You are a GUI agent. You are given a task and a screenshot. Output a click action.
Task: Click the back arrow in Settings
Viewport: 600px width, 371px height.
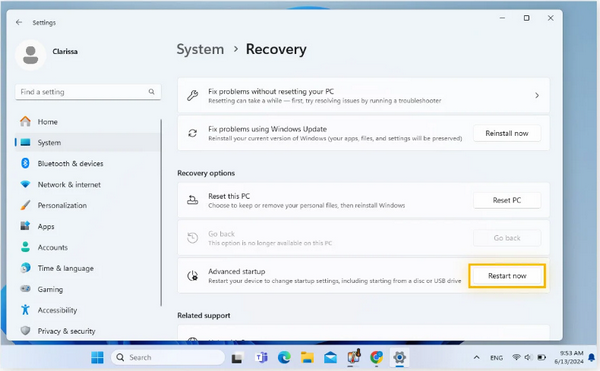(19, 22)
